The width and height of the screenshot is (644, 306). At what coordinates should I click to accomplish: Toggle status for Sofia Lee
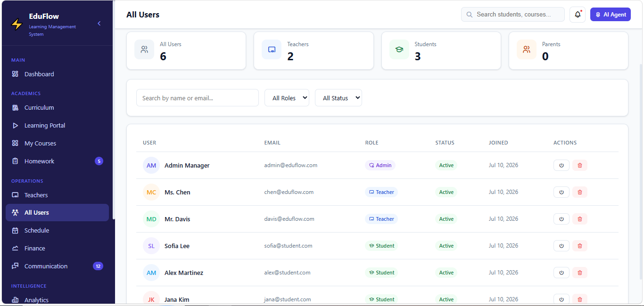pyautogui.click(x=561, y=246)
